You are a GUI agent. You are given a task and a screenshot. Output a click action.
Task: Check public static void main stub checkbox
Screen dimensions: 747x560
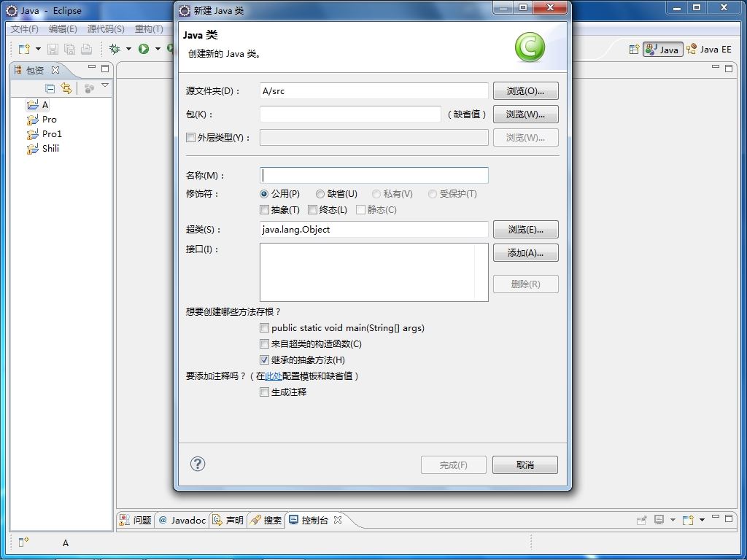[x=264, y=327]
